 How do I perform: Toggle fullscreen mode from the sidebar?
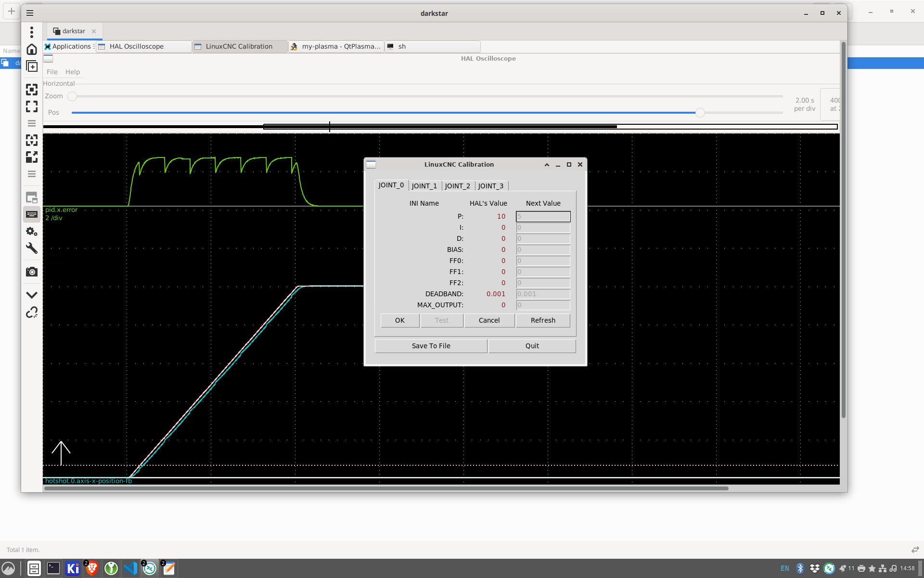32,106
